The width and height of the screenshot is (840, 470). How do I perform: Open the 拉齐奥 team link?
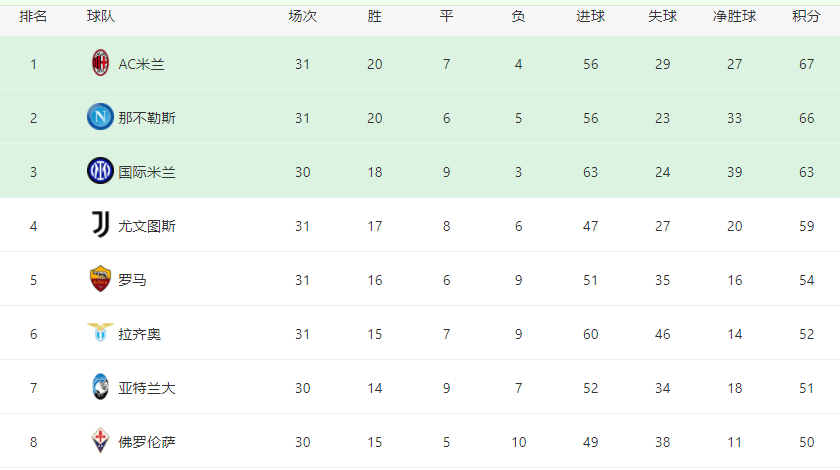tap(139, 334)
